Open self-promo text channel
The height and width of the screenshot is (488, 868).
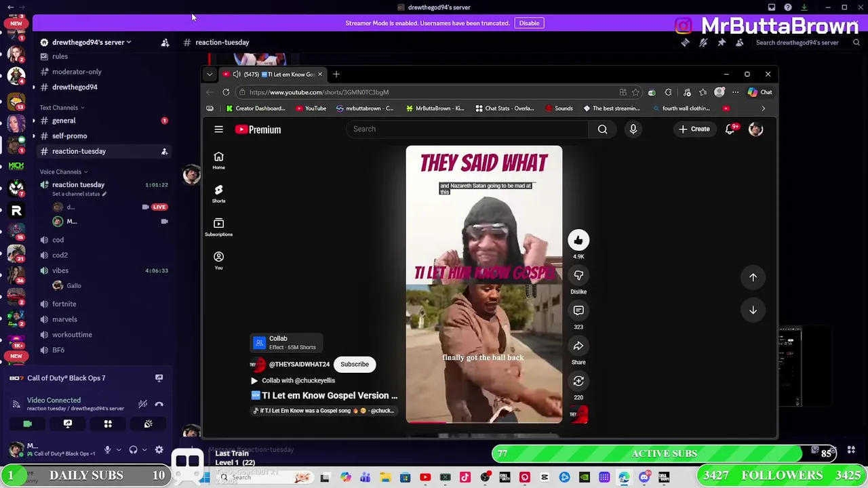69,136
